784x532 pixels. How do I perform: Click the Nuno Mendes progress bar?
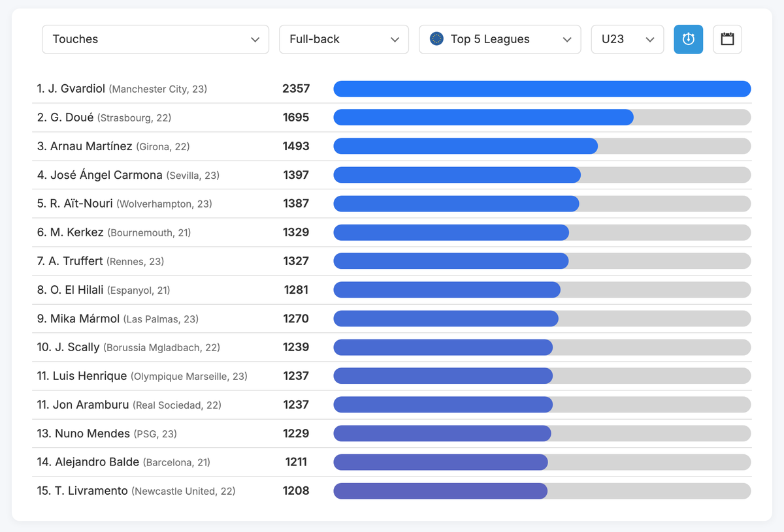[542, 433]
